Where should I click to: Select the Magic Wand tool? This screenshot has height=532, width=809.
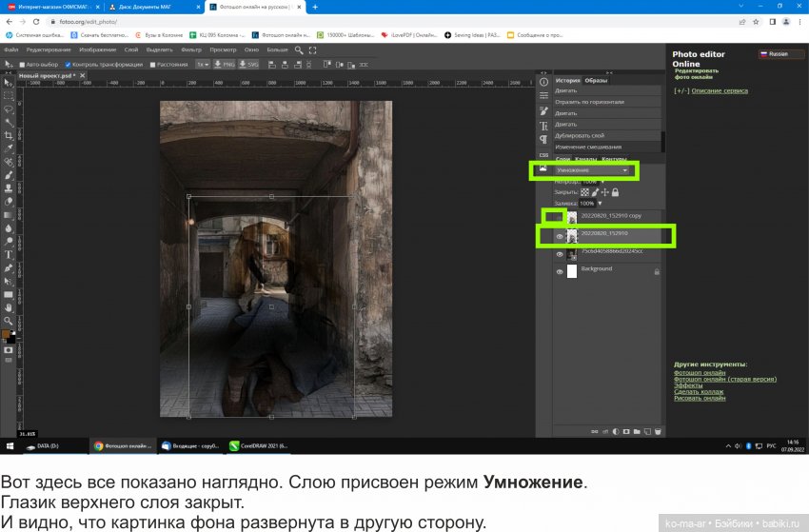[x=9, y=123]
